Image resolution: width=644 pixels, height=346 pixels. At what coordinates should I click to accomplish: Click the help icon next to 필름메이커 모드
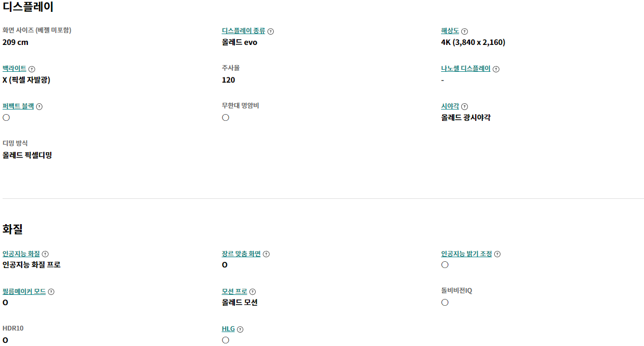51,292
